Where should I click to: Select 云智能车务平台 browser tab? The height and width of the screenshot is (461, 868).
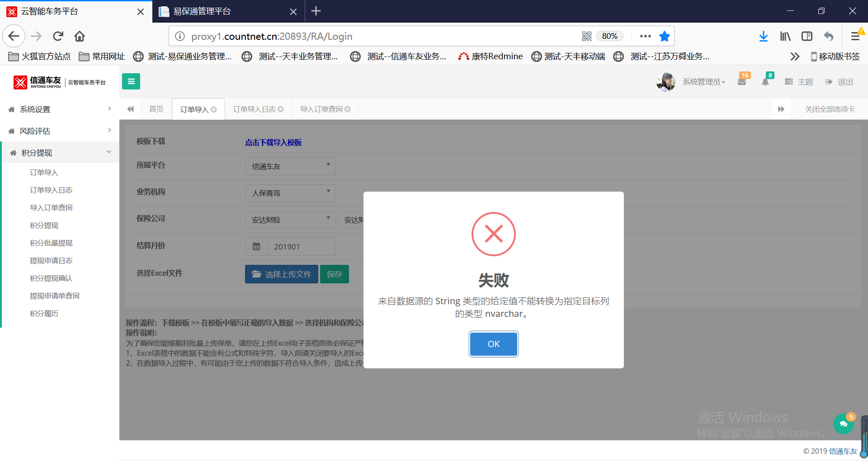(x=76, y=11)
